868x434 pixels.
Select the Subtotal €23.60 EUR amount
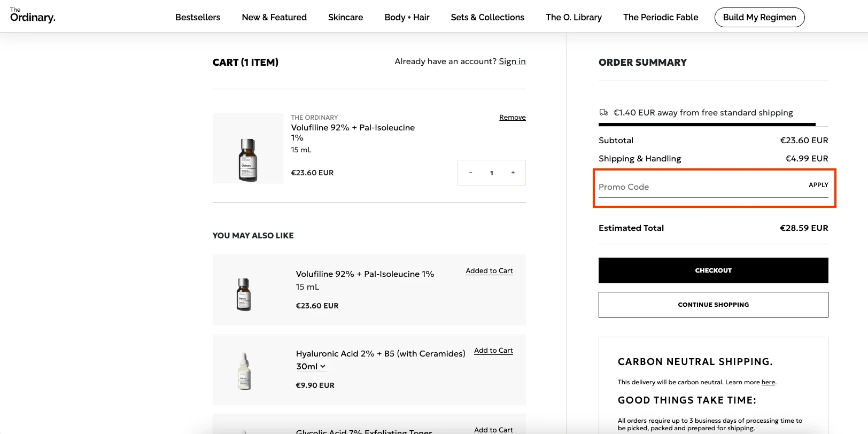click(x=804, y=141)
